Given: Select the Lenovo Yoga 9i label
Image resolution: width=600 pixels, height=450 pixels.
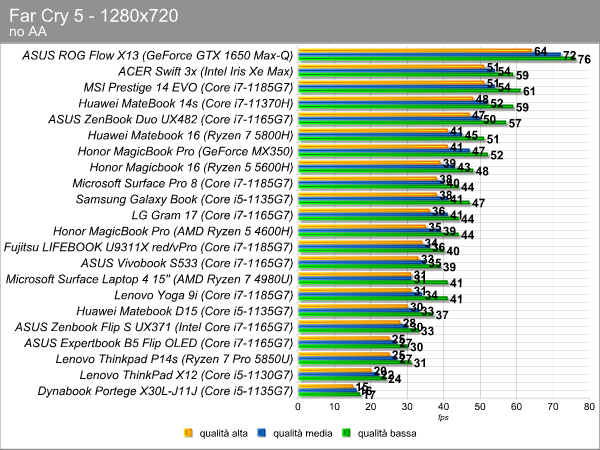Looking at the screenshot, I should pos(204,295).
